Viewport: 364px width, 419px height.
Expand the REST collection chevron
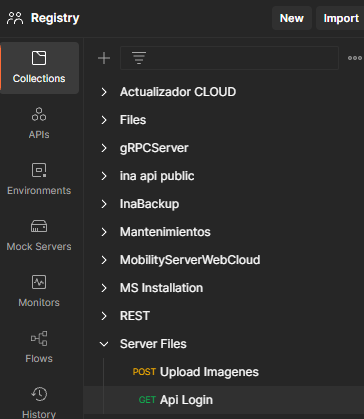[x=104, y=316]
